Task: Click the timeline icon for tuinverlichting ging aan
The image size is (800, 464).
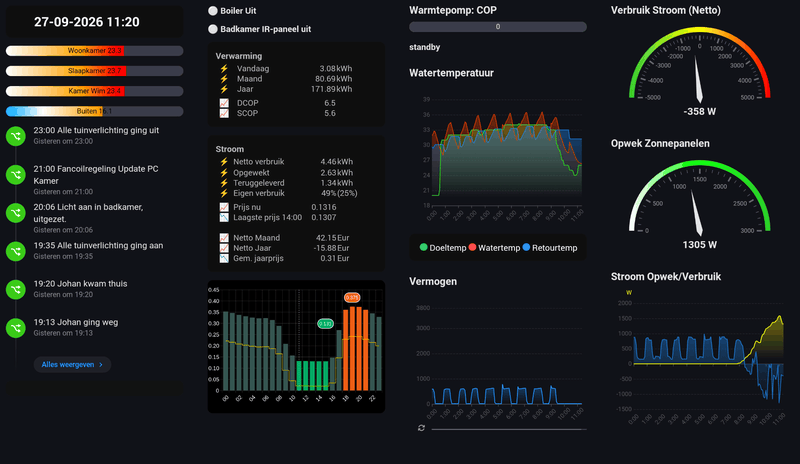Action: 16,251
